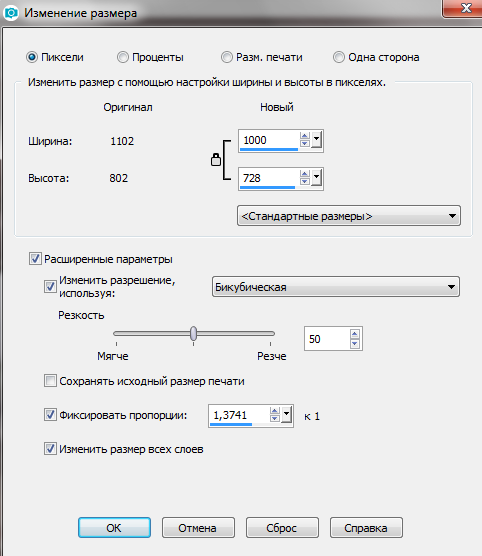Click the Резкость slider handle
482x556 pixels.
[193, 333]
